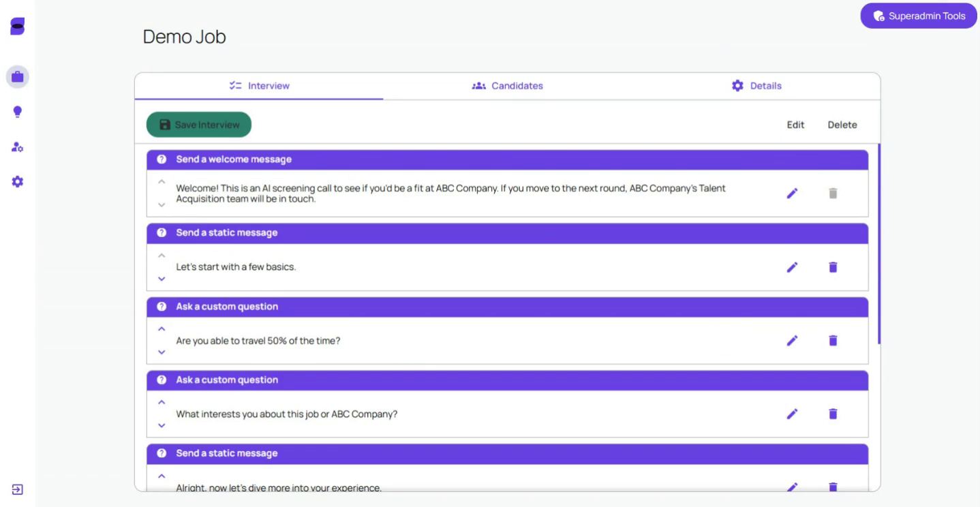Edit the travel 50% question
The image size is (980, 507).
pos(792,341)
